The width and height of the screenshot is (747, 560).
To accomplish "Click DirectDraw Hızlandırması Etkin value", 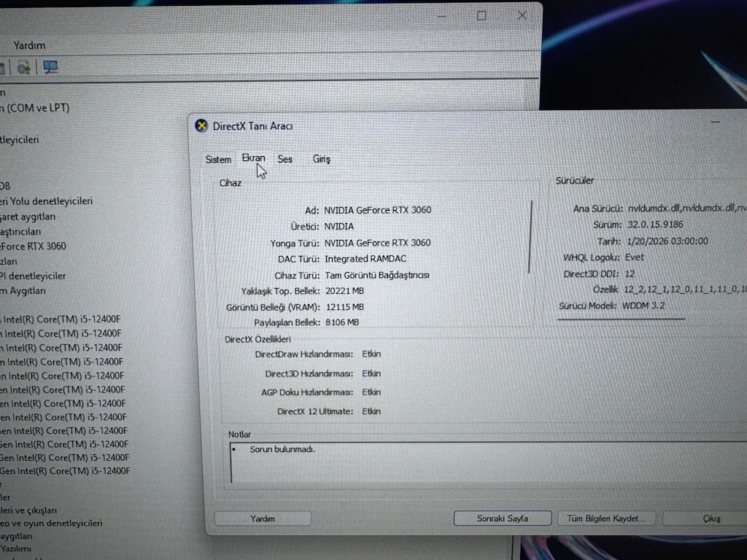I will (371, 354).
